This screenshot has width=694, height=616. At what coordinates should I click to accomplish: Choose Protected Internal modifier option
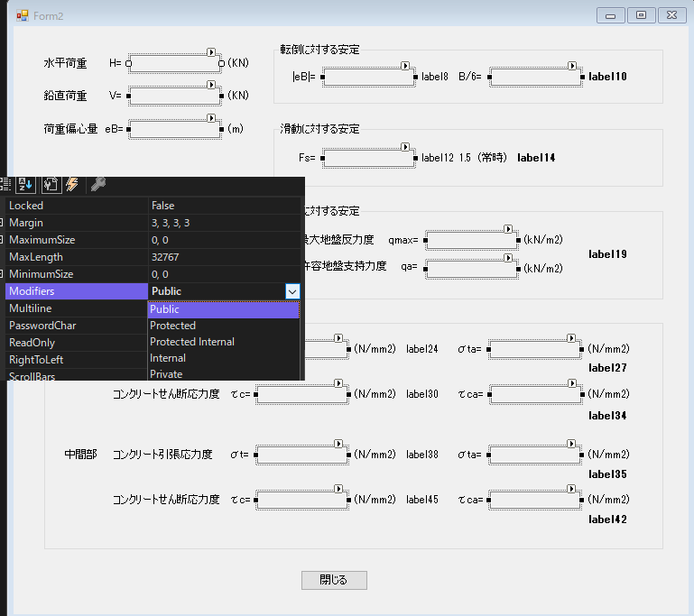[224, 342]
